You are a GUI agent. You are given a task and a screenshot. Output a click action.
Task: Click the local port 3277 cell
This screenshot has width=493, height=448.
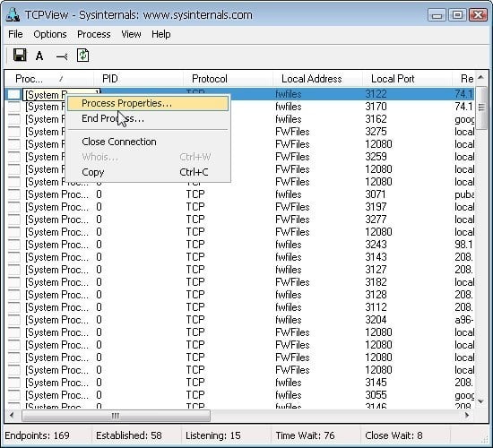376,220
